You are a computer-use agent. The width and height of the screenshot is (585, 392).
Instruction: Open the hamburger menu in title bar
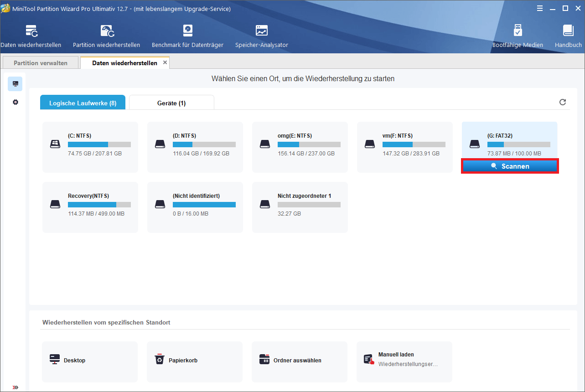[539, 8]
